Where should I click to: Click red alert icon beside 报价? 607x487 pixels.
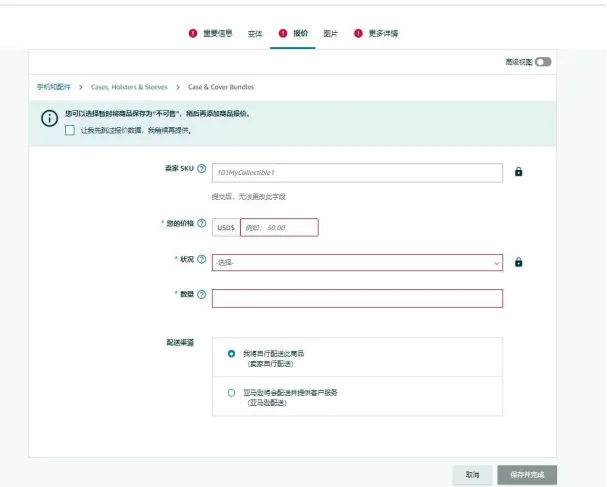[283, 33]
